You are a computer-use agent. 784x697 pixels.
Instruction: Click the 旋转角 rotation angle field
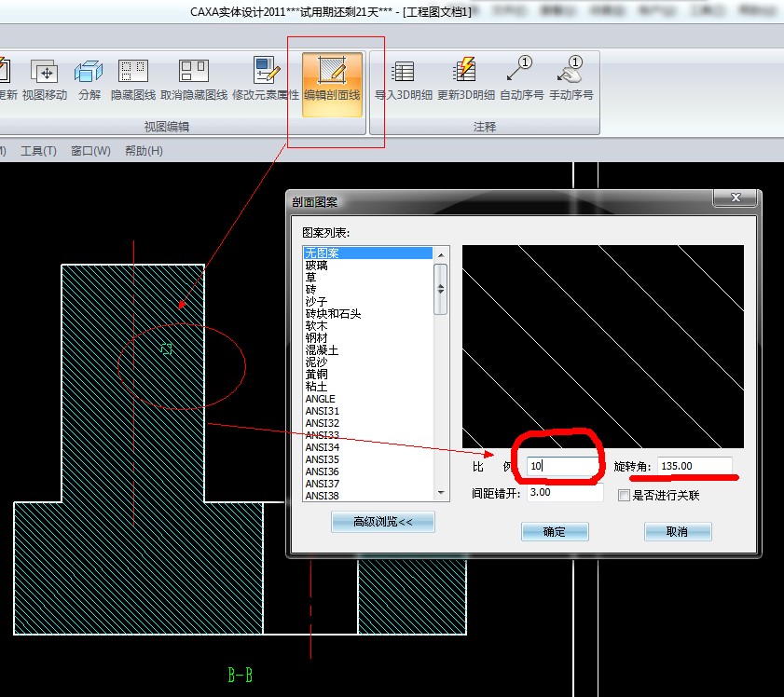pyautogui.click(x=695, y=465)
